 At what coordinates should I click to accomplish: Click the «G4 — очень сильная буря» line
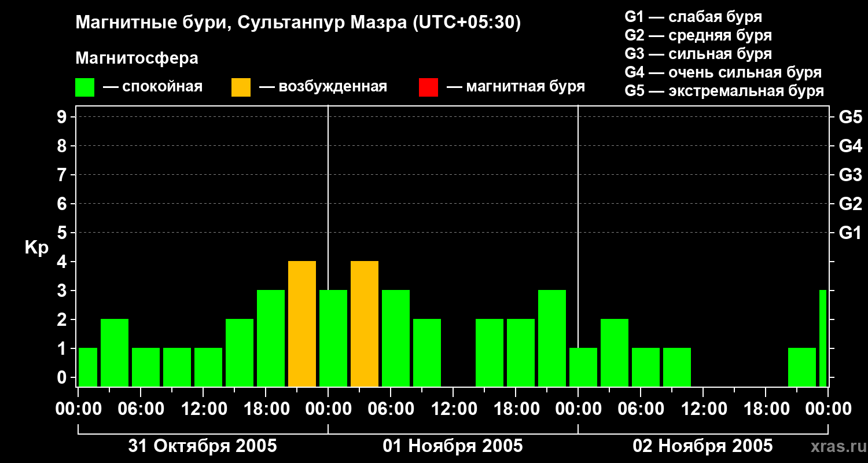(x=723, y=72)
